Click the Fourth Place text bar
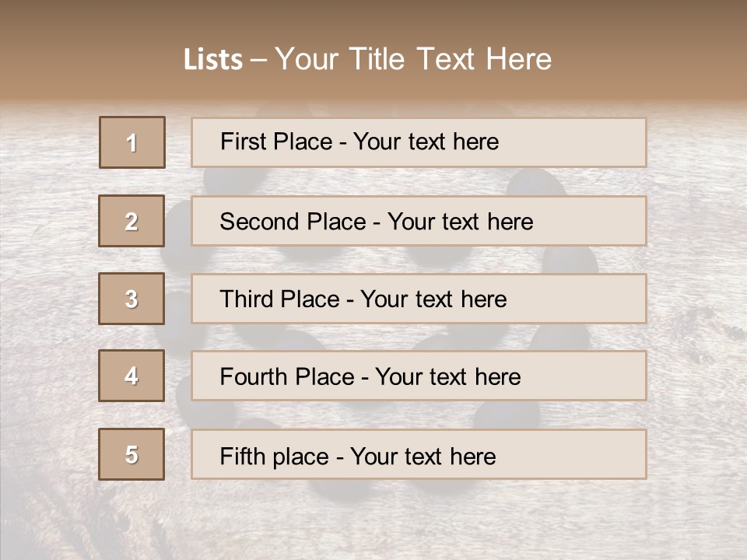Viewport: 747px width, 560px height. pos(419,376)
